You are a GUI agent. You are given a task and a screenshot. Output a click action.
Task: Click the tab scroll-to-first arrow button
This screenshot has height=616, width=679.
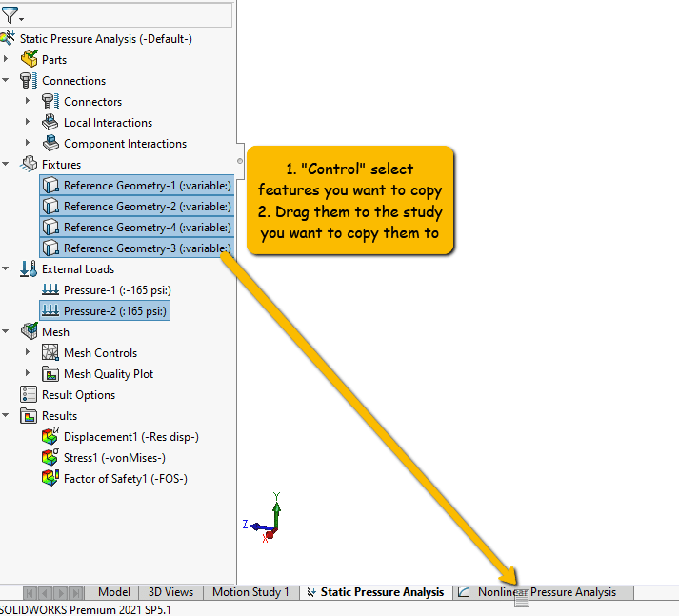30,593
